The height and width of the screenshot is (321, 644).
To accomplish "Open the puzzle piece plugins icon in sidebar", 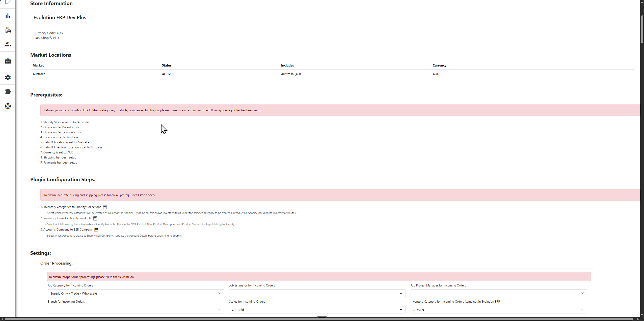I will [8, 91].
